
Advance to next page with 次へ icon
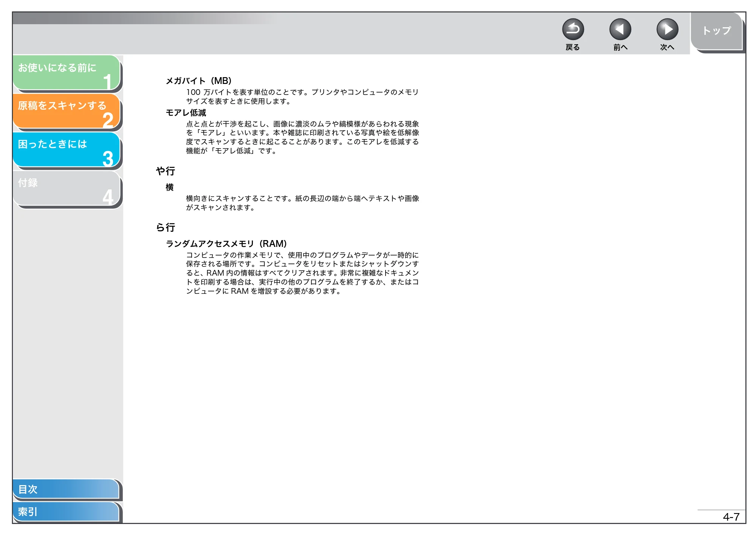tap(668, 29)
